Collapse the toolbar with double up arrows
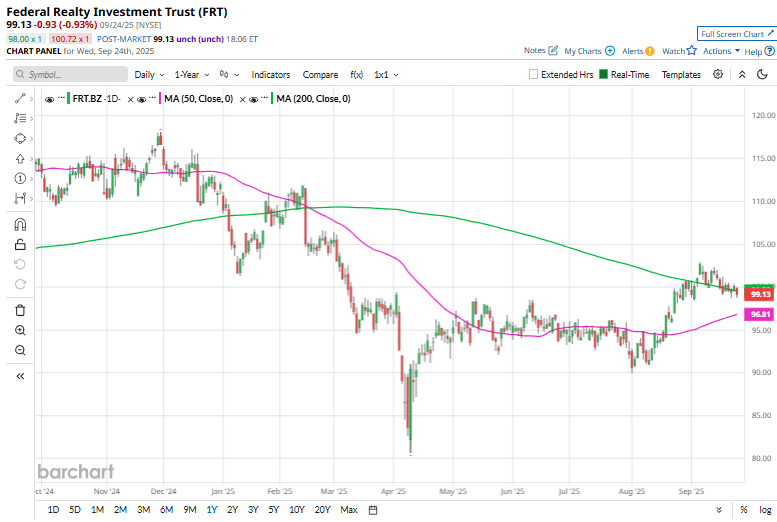777x522 pixels. tap(742, 74)
